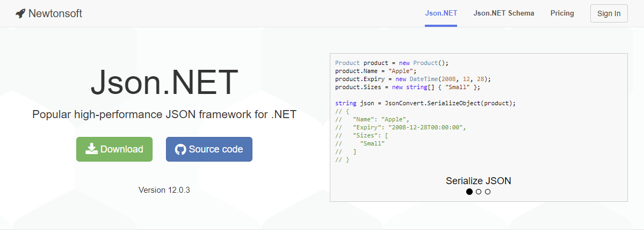Click the '"Name": "Apple",' comment line

click(x=373, y=119)
